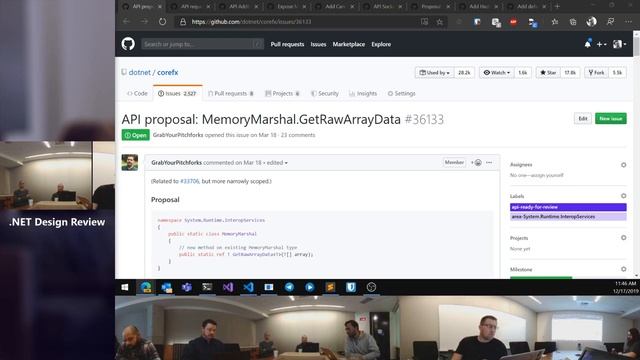The height and width of the screenshot is (360, 640).
Task: Open the comment options ellipsis menu
Action: (489, 162)
